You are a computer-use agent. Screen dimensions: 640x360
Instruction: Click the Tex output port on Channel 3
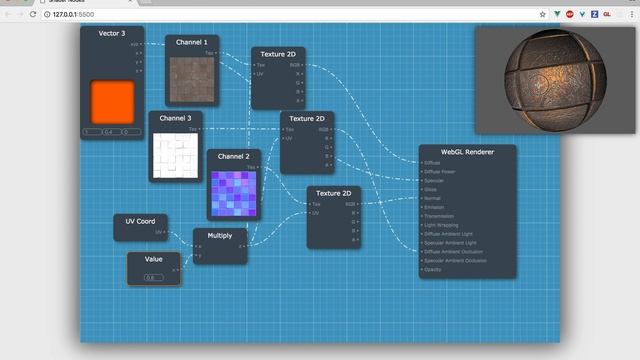[x=199, y=129]
